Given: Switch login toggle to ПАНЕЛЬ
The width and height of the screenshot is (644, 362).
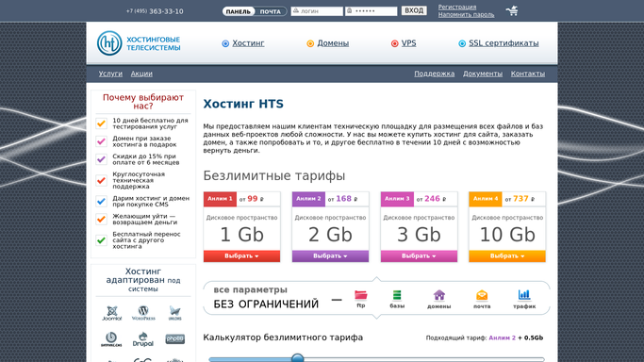Looking at the screenshot, I should click(239, 11).
